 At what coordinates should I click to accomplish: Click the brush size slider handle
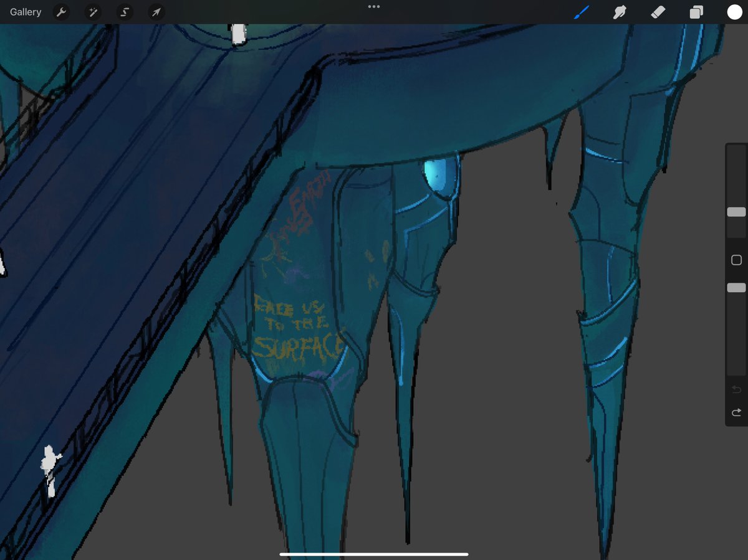pyautogui.click(x=736, y=212)
